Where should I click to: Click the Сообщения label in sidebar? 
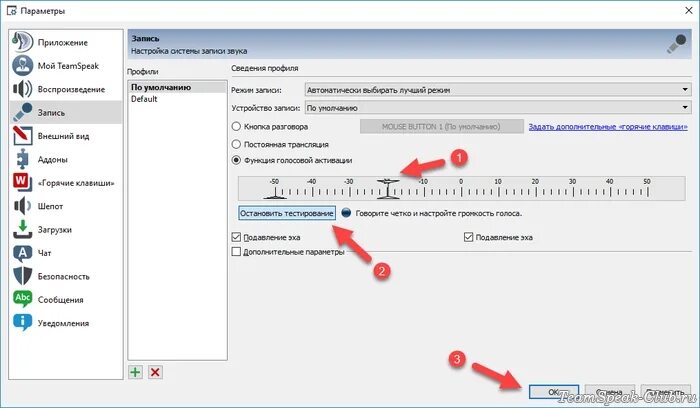[61, 300]
